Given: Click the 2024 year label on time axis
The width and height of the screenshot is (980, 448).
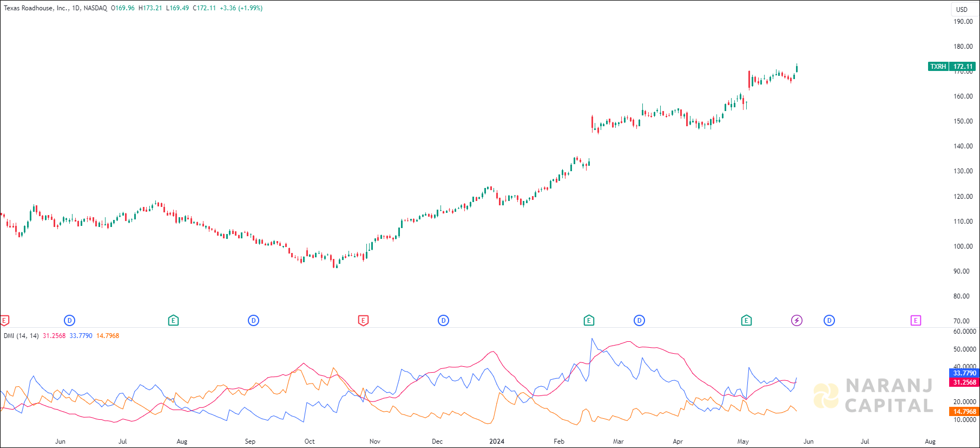Looking at the screenshot, I should (x=497, y=441).
